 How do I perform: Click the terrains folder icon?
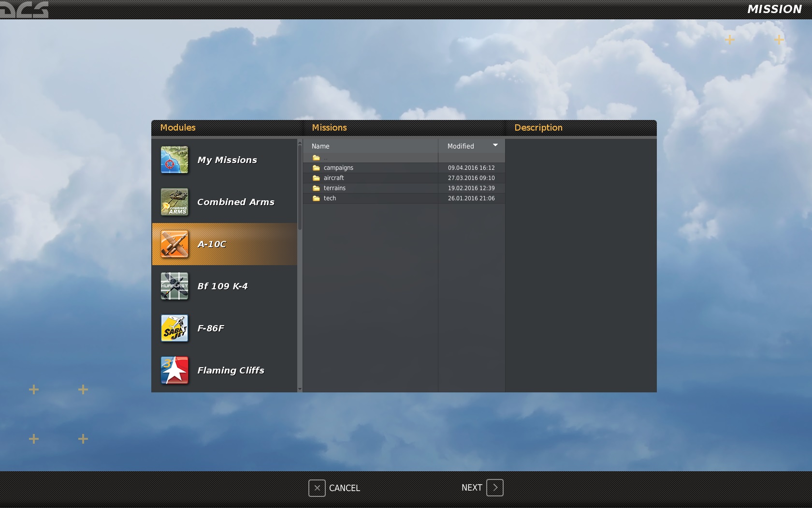coord(316,188)
